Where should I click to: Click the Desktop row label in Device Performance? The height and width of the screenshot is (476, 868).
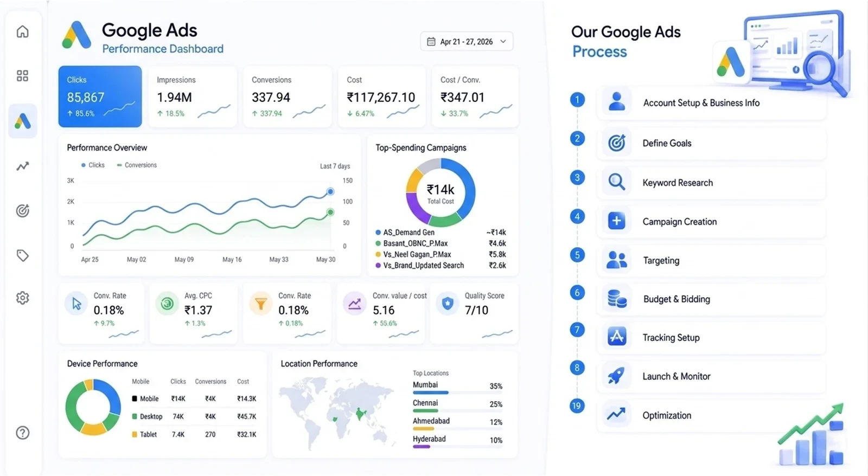pos(151,416)
